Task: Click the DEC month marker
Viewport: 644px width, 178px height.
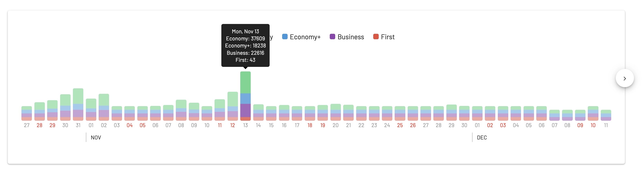Action: pos(482,137)
